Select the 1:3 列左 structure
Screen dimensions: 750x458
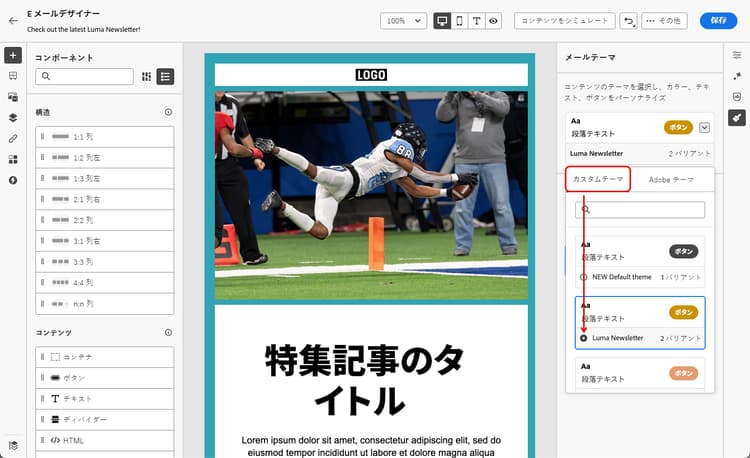tap(105, 178)
